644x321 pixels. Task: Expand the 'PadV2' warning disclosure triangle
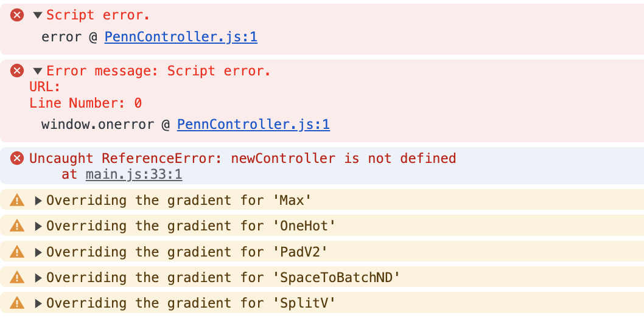point(38,252)
